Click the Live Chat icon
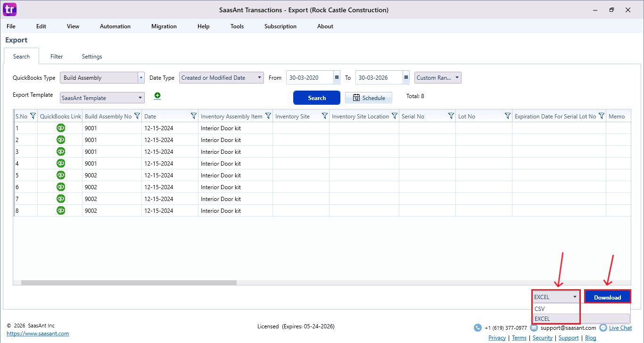 [603, 327]
